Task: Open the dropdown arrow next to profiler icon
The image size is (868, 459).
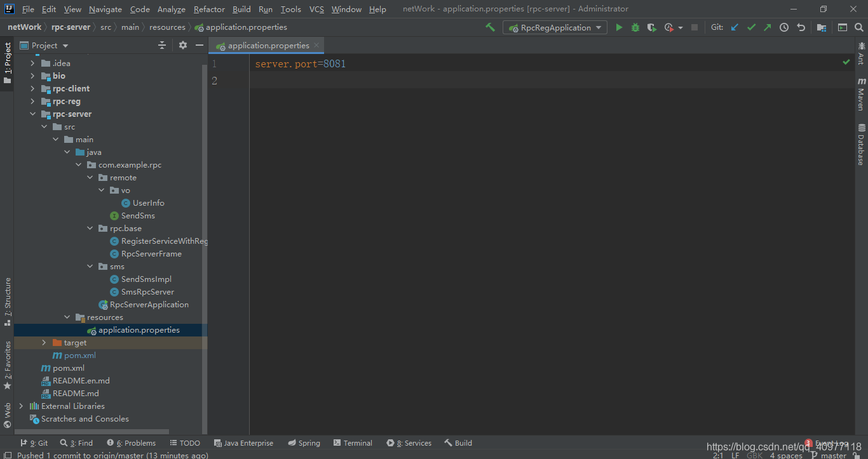Action: [x=681, y=28]
